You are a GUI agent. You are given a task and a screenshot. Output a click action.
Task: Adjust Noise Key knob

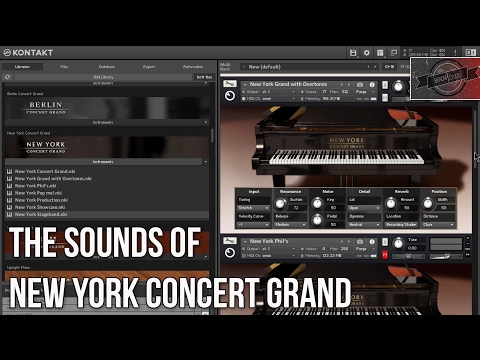[317, 203]
